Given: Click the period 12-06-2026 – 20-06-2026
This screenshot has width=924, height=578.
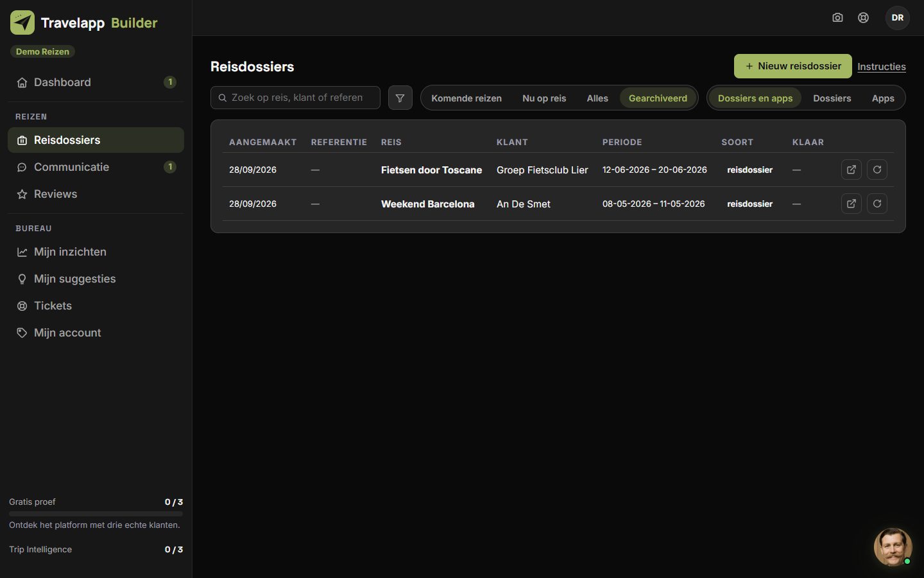Looking at the screenshot, I should [x=654, y=170].
